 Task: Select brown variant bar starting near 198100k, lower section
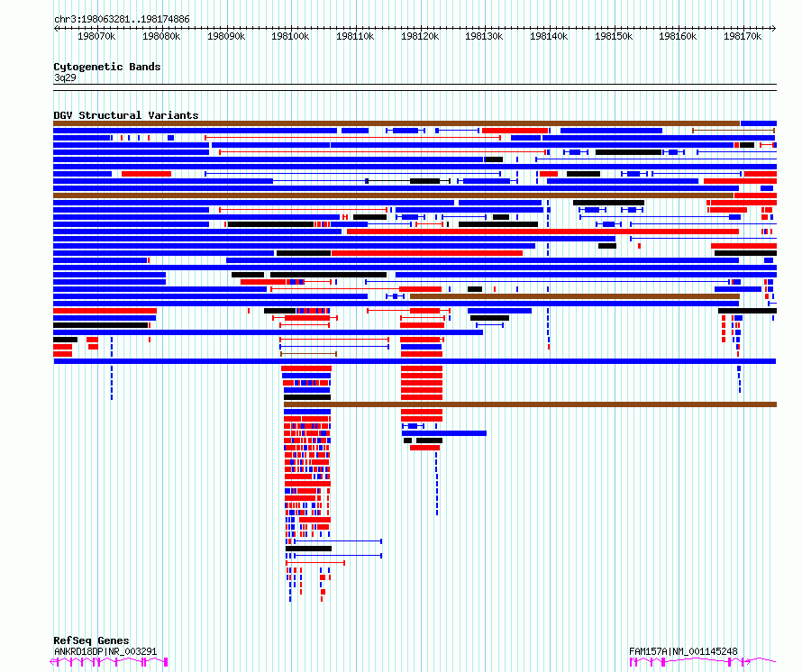(531, 404)
